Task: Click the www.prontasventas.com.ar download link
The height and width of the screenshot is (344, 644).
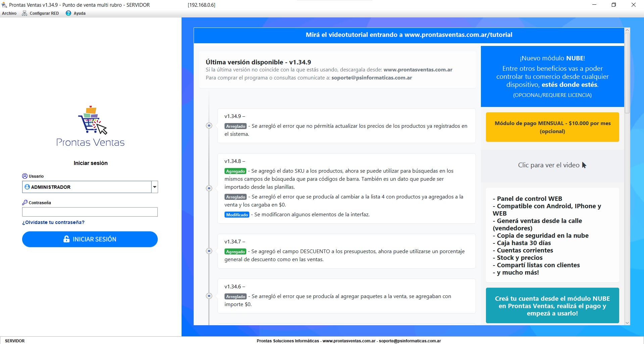Action: [x=418, y=70]
